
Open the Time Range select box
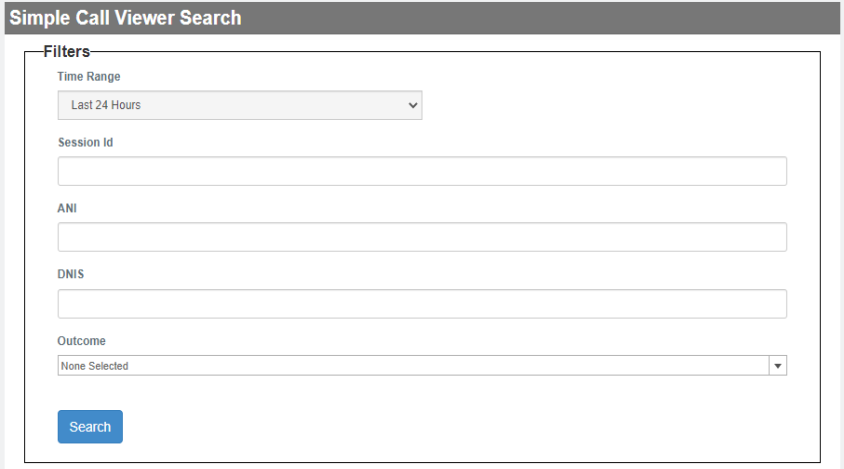[x=240, y=105]
